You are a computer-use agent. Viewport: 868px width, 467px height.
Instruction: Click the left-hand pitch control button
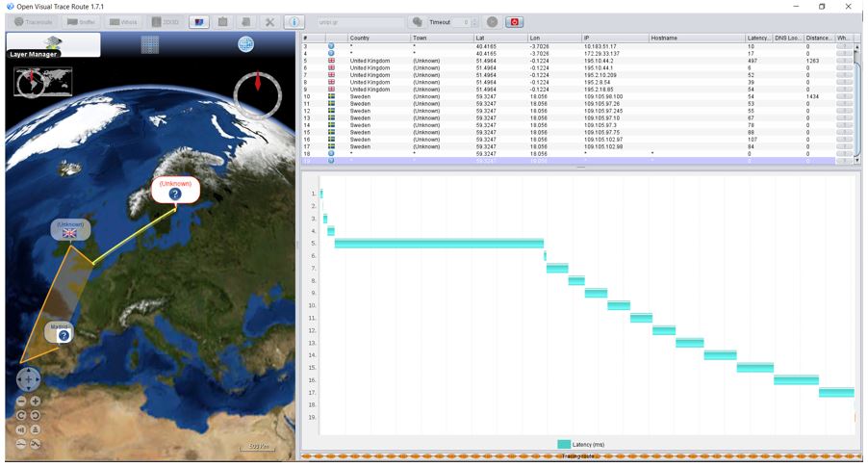click(21, 429)
